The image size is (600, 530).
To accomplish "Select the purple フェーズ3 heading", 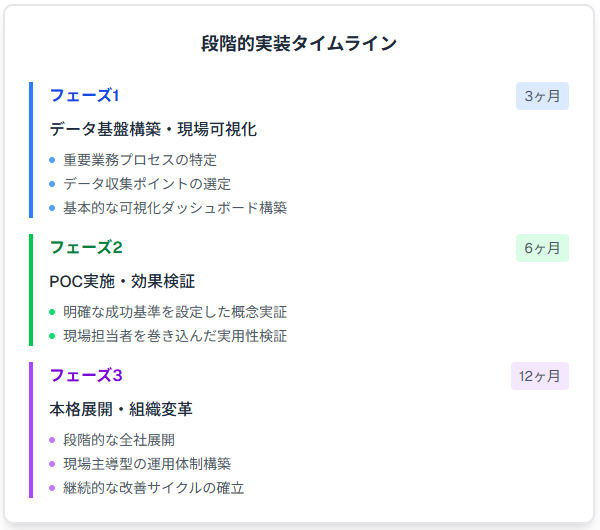I will 86,375.
